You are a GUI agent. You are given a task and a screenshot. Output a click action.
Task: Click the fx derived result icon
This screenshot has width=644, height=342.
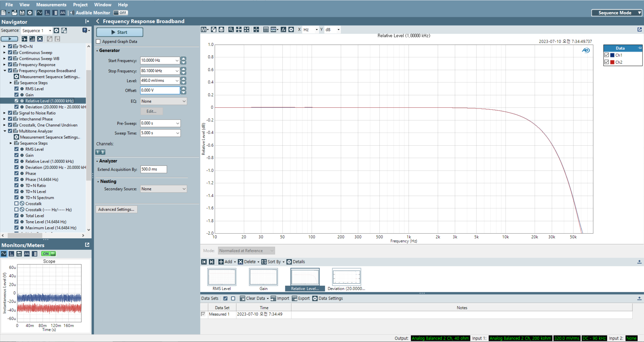[283, 30]
